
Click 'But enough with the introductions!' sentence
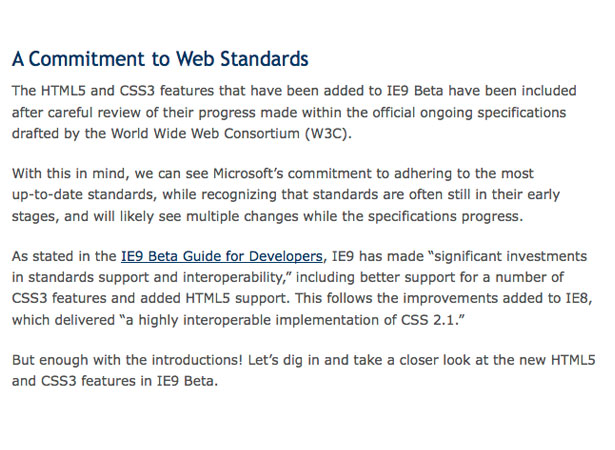pos(127,360)
